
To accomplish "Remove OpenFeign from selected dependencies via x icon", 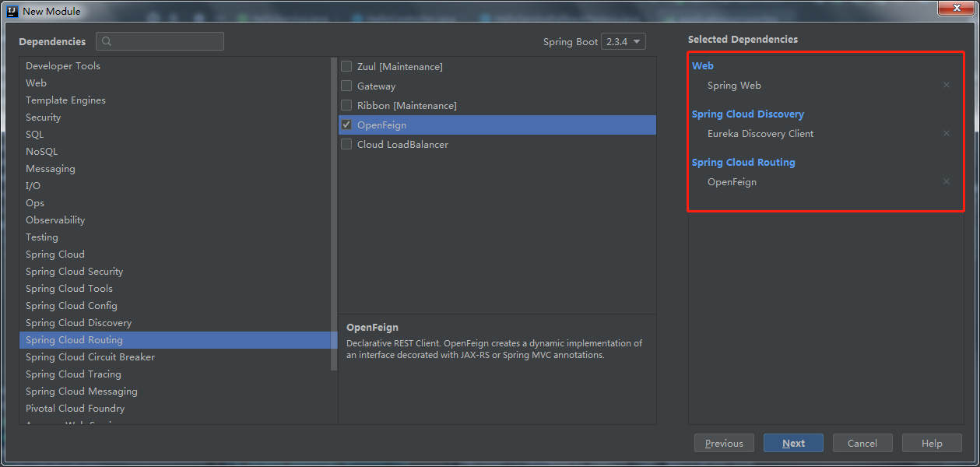I will pyautogui.click(x=947, y=182).
